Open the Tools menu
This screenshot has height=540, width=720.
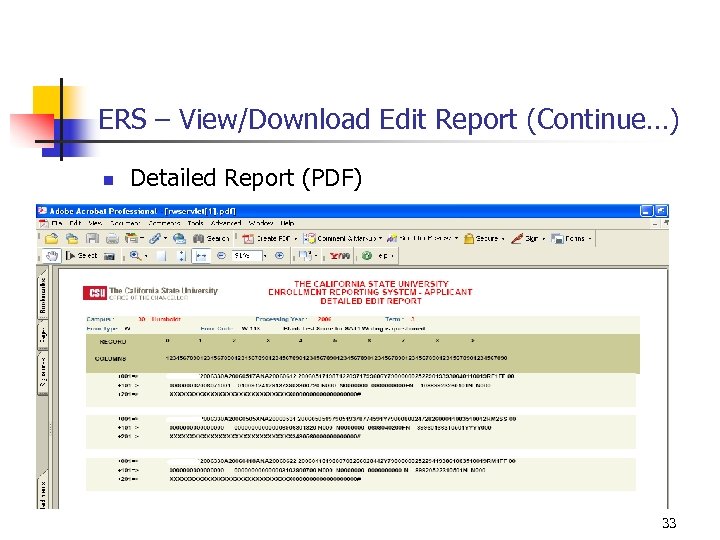[196, 223]
